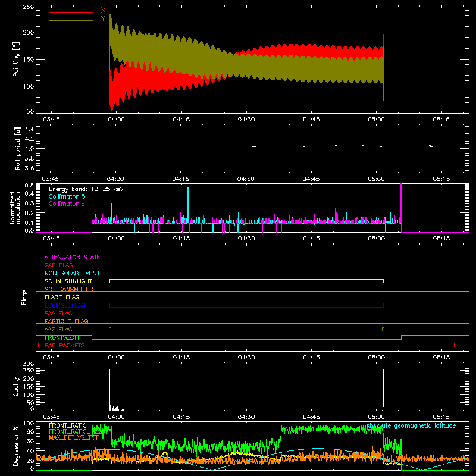Screen dimensions: 476x476
Task: Click the 04:30 tick label under Pointing plot
Action: pyautogui.click(x=246, y=120)
